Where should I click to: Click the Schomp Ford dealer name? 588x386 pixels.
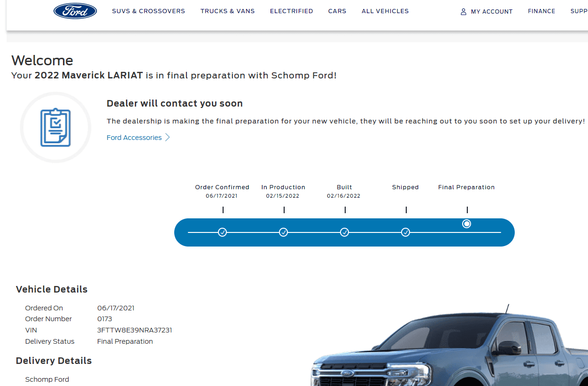(x=47, y=379)
